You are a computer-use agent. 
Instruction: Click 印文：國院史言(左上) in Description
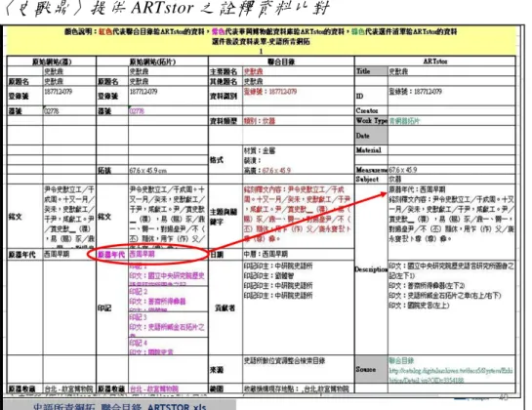[x=419, y=306]
